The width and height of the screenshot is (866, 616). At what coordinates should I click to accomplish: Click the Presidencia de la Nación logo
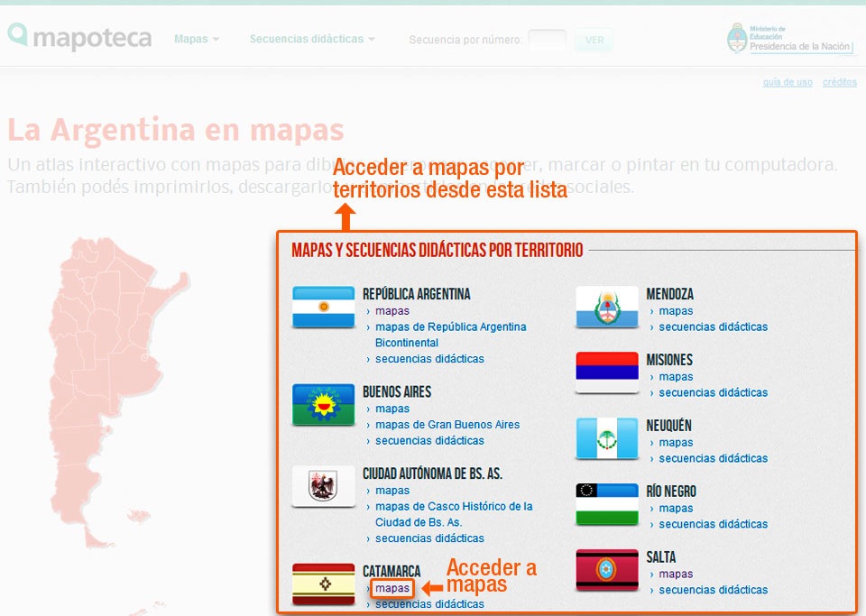click(789, 39)
